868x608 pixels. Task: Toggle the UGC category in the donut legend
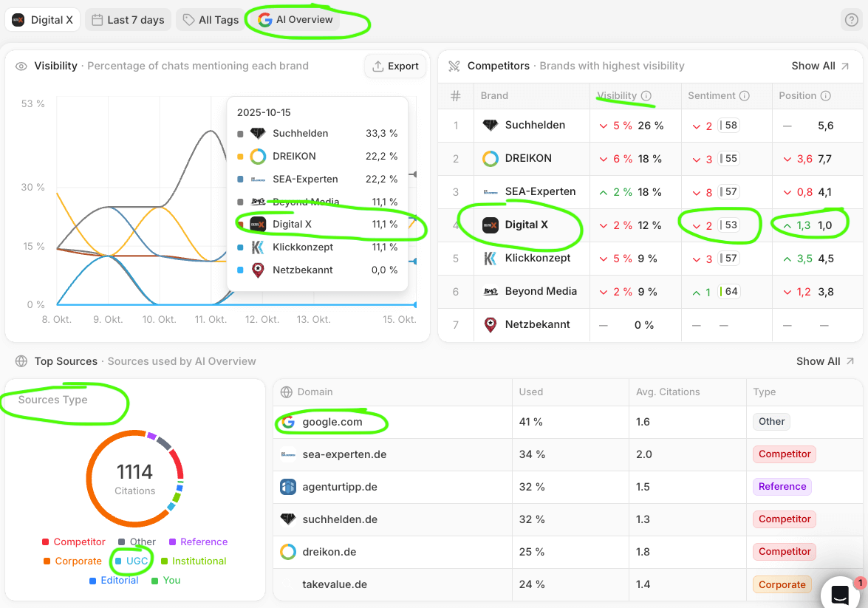point(131,561)
